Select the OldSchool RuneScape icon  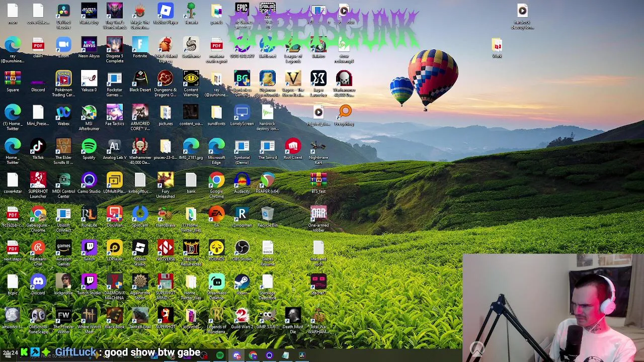pos(38,320)
